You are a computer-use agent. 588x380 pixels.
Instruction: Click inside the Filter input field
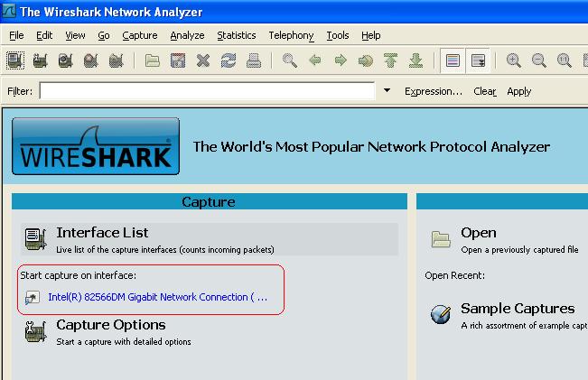point(207,91)
